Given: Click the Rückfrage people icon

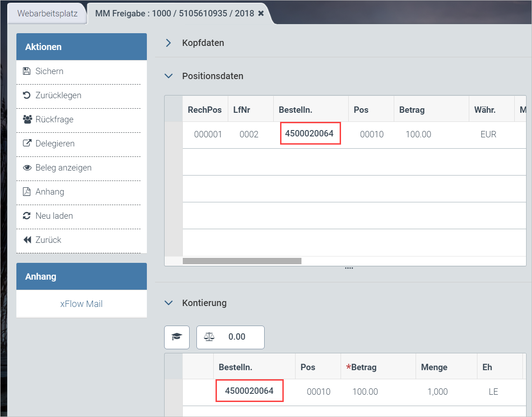Looking at the screenshot, I should [27, 120].
